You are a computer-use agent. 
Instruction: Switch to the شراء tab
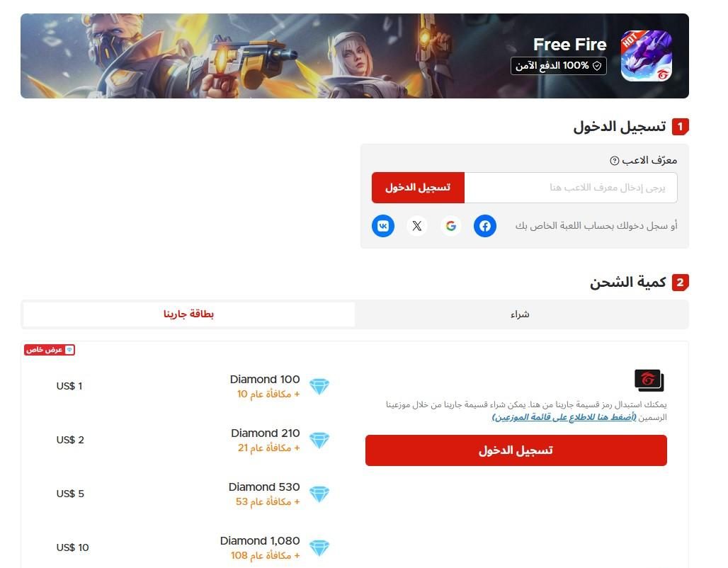[x=521, y=314]
